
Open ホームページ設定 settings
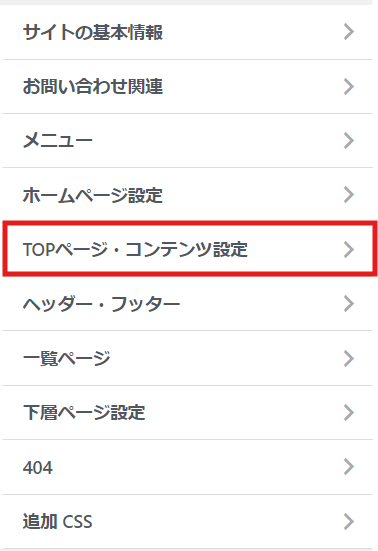[187, 195]
